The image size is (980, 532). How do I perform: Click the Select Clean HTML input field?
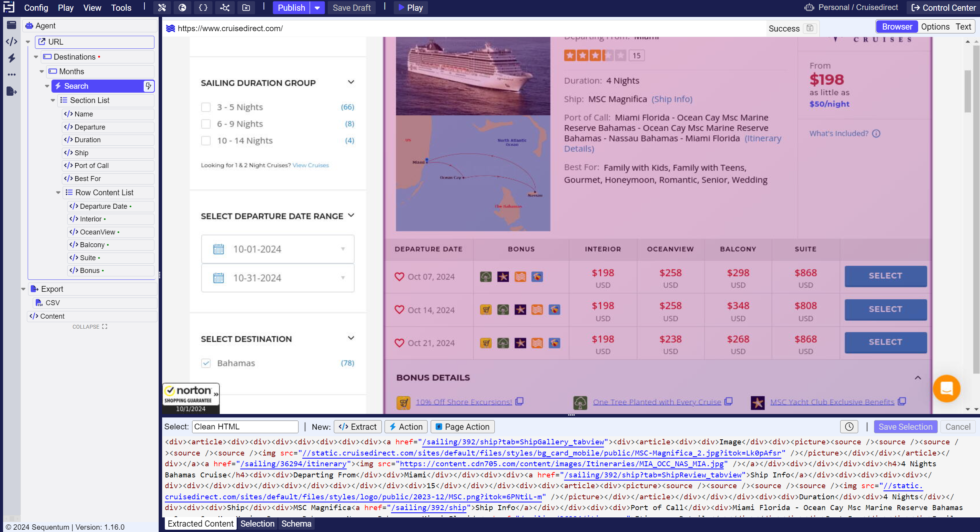(245, 427)
